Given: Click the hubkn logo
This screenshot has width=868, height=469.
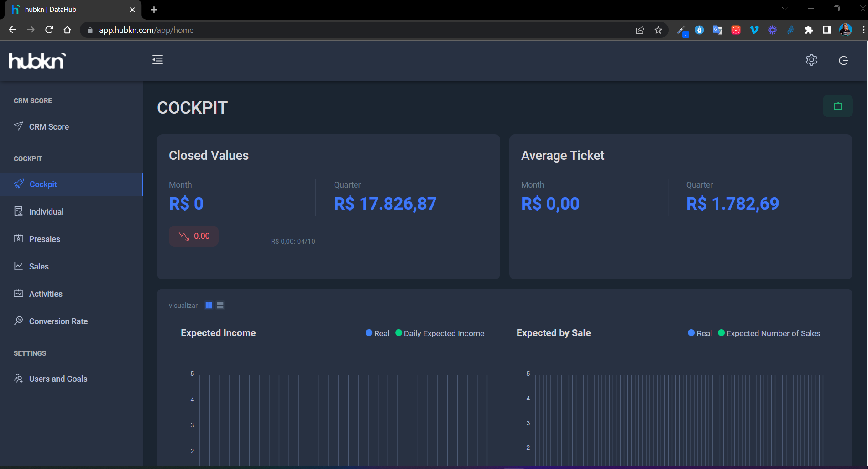Looking at the screenshot, I should pyautogui.click(x=37, y=61).
